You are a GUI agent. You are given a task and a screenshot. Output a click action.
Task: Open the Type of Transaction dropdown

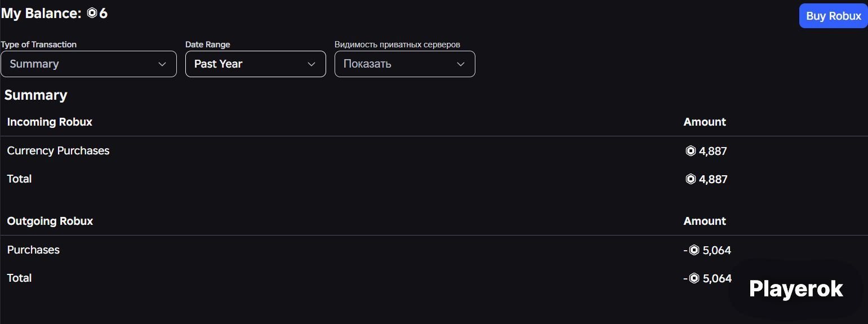pos(88,64)
